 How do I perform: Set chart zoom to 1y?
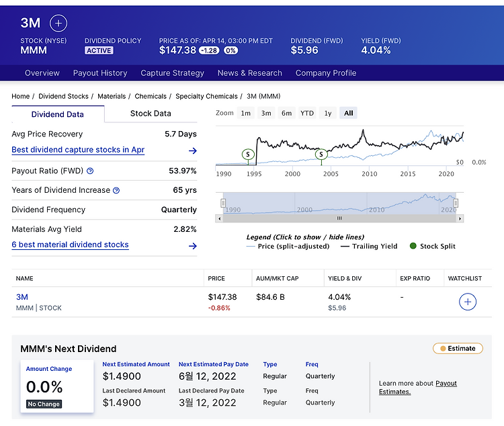tap(327, 113)
